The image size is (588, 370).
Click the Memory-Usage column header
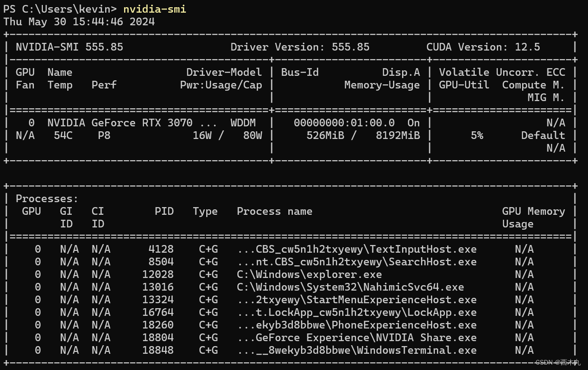point(382,85)
